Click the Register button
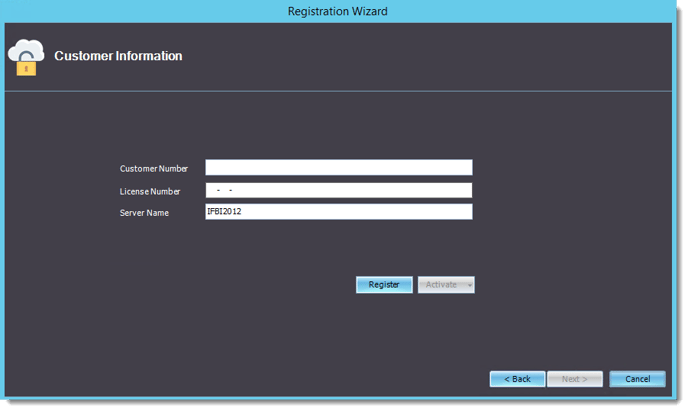This screenshot has height=411, width=688. [384, 285]
